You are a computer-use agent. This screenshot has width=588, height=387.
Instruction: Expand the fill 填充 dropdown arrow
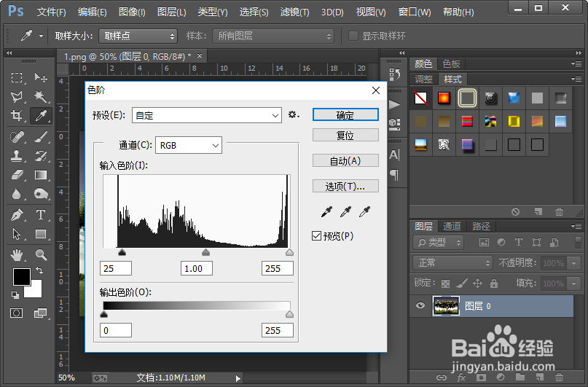point(573,283)
